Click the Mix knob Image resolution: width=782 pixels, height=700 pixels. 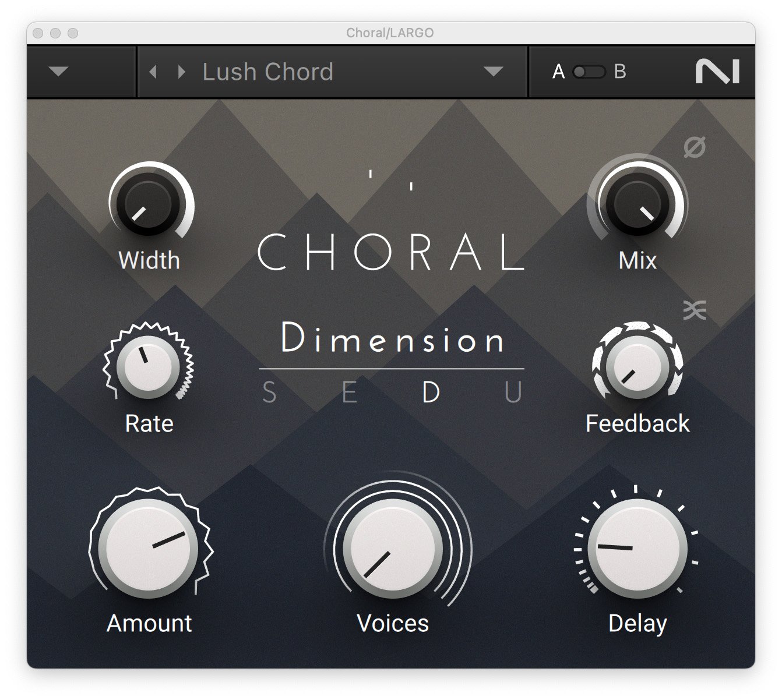click(637, 203)
